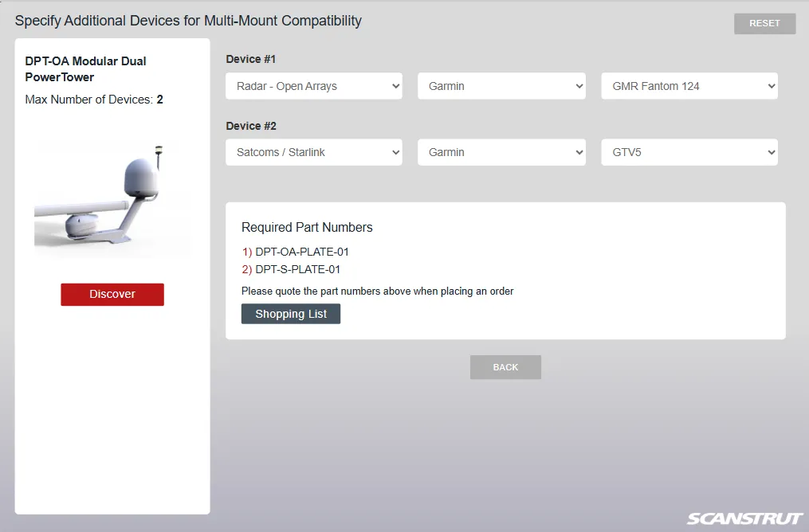
Task: Click the Multi-Mount Compatibility page heading
Action: coord(188,21)
